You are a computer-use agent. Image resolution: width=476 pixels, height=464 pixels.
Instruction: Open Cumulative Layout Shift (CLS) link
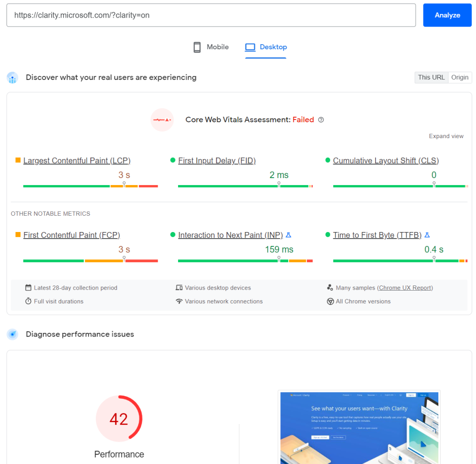386,160
